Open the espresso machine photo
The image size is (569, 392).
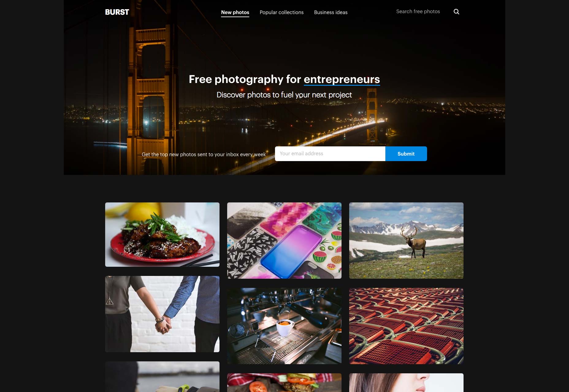[284, 326]
